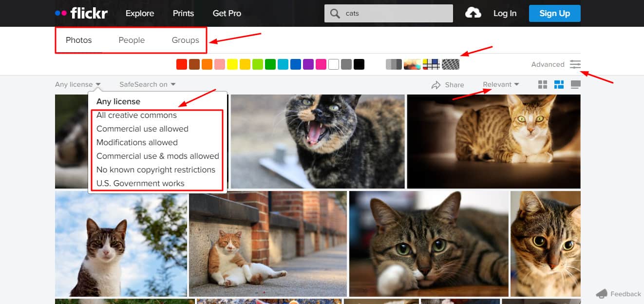This screenshot has width=644, height=304.
Task: Pick the lemon yellow color swatch
Action: click(x=232, y=64)
